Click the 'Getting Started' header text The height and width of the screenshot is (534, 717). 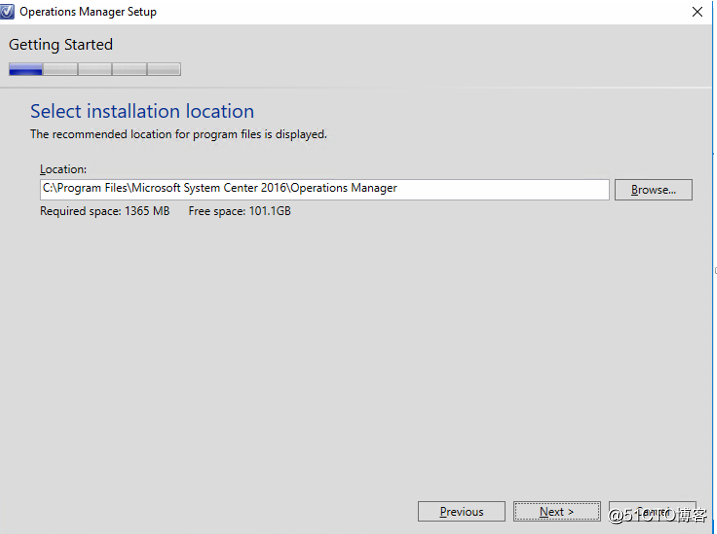click(61, 45)
